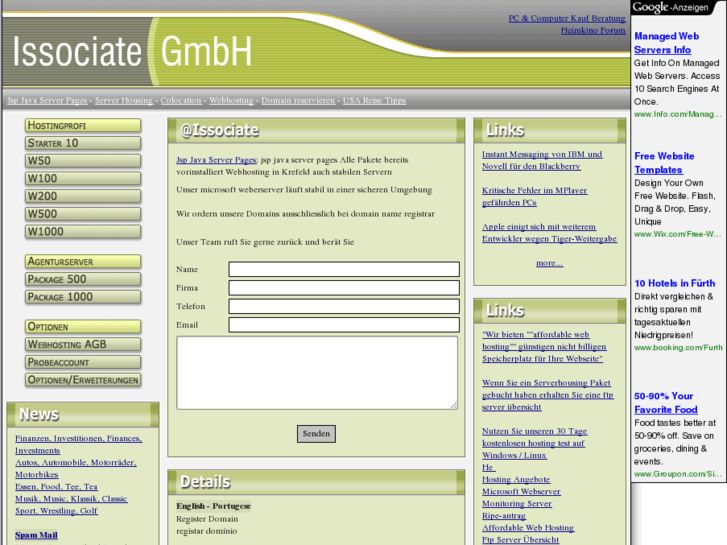
Task: Open the Spam Mail link
Action: (36, 535)
